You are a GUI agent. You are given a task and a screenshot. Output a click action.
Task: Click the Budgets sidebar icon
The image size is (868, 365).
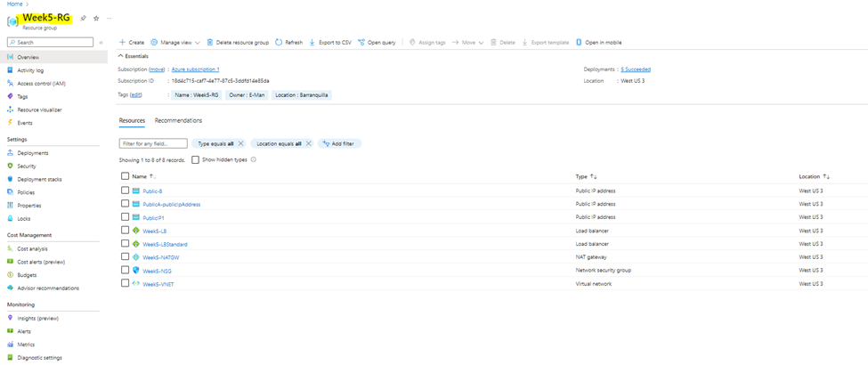coord(10,275)
